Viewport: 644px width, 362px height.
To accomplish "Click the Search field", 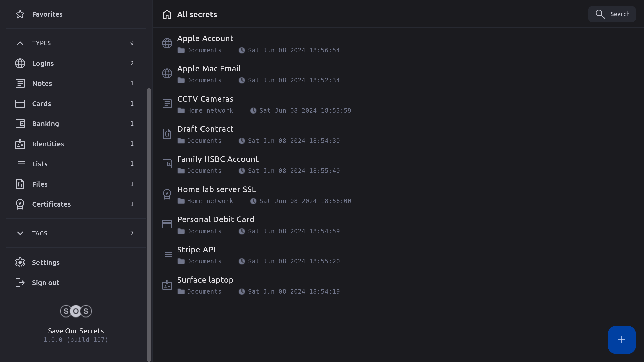I will click(612, 14).
